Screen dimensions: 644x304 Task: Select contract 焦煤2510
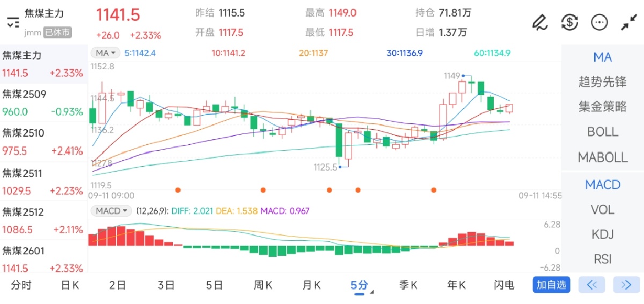43,142
